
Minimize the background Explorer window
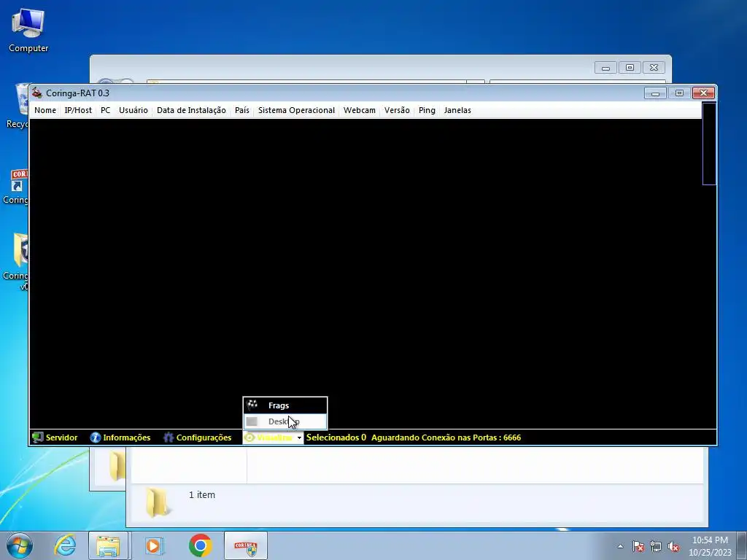tap(605, 68)
